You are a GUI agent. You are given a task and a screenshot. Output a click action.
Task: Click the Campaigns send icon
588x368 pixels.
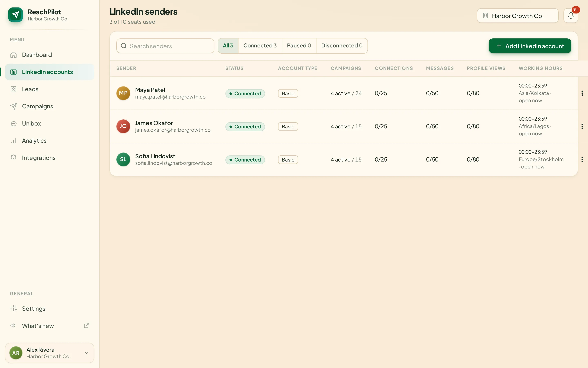(14, 106)
